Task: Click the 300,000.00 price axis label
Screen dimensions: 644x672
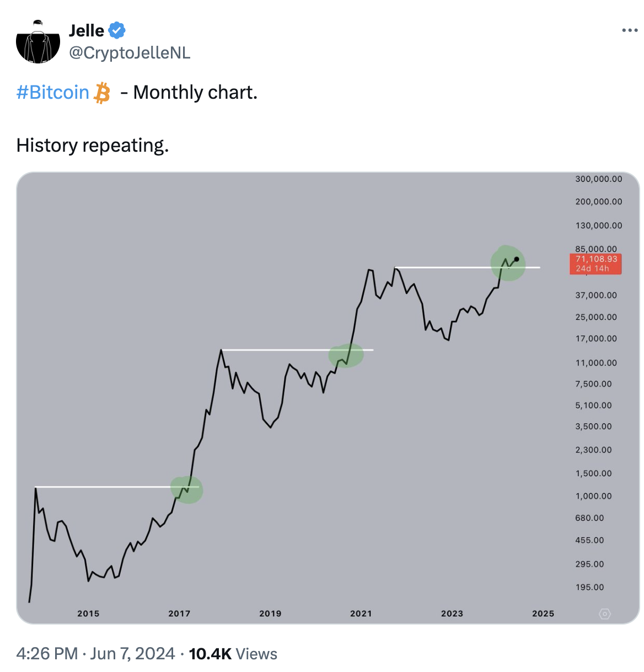Action: pos(599,179)
